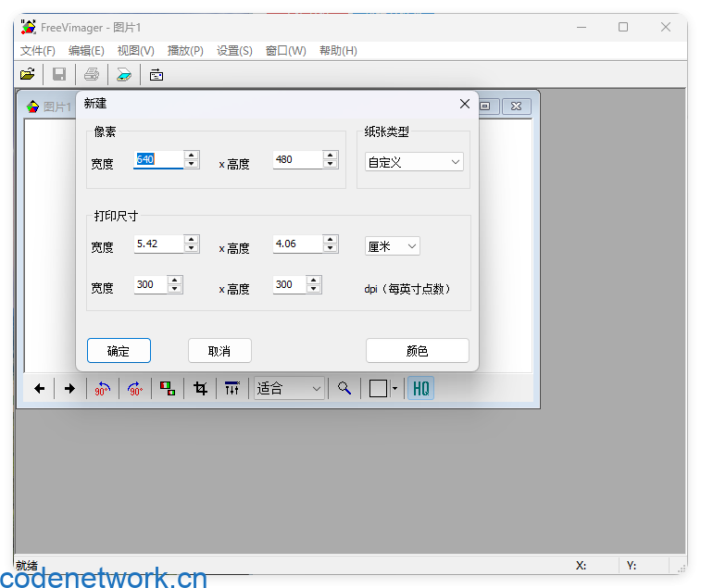Viewport: 701px width, 588px height.
Task: Click the dpi width field 300
Action: (x=150, y=285)
